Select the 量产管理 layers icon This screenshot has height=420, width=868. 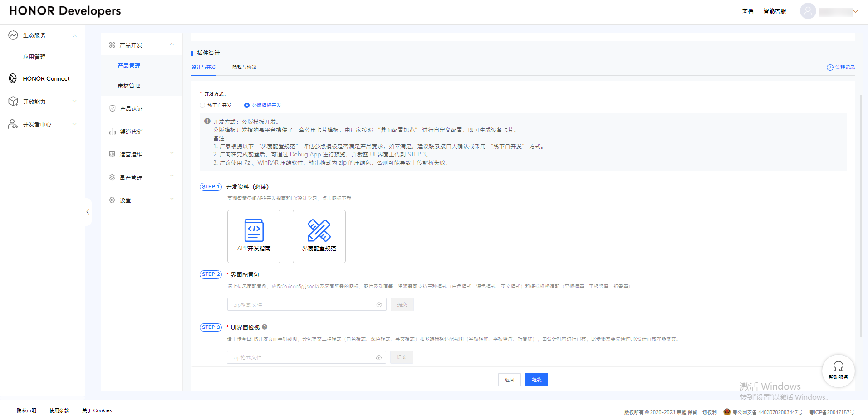click(x=112, y=177)
